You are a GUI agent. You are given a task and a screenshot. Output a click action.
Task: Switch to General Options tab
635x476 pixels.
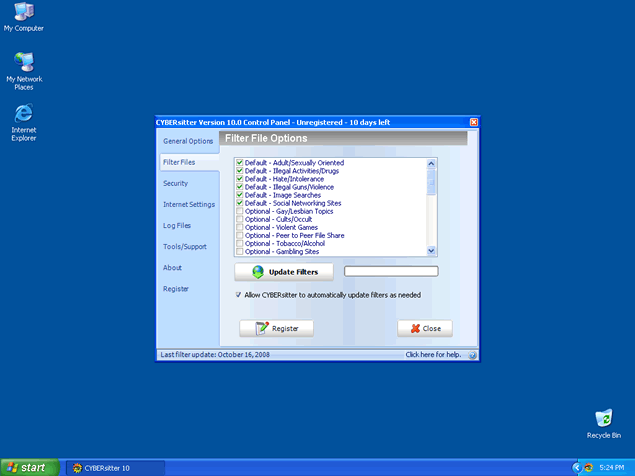pos(188,141)
